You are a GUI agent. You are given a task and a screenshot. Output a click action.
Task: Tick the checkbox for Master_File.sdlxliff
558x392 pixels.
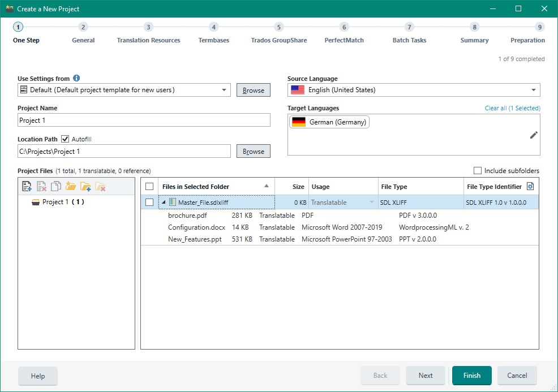149,203
